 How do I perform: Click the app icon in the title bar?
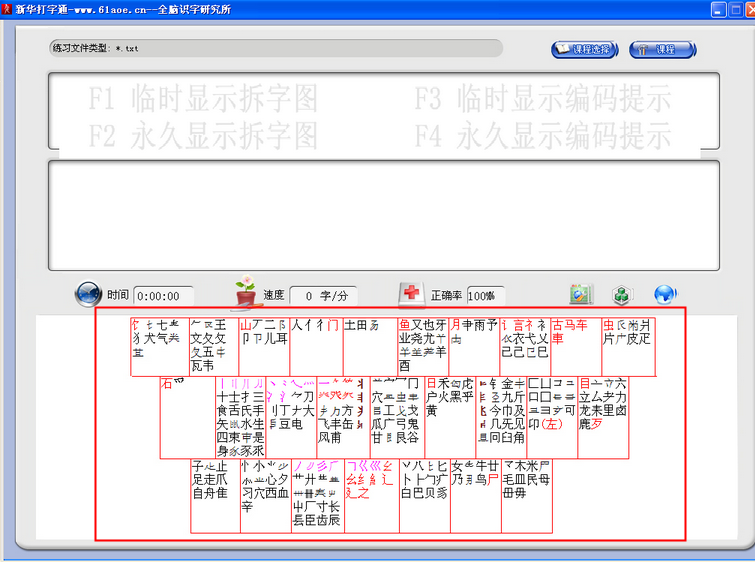9,9
